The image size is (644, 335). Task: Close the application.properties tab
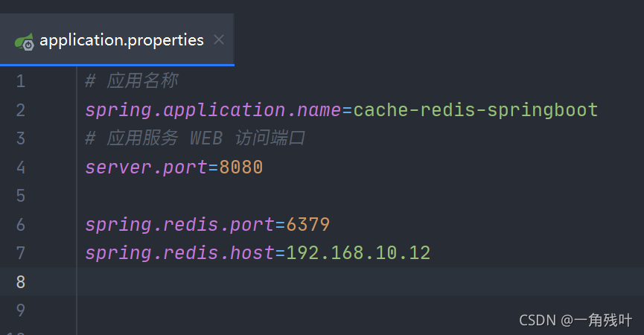(x=219, y=39)
